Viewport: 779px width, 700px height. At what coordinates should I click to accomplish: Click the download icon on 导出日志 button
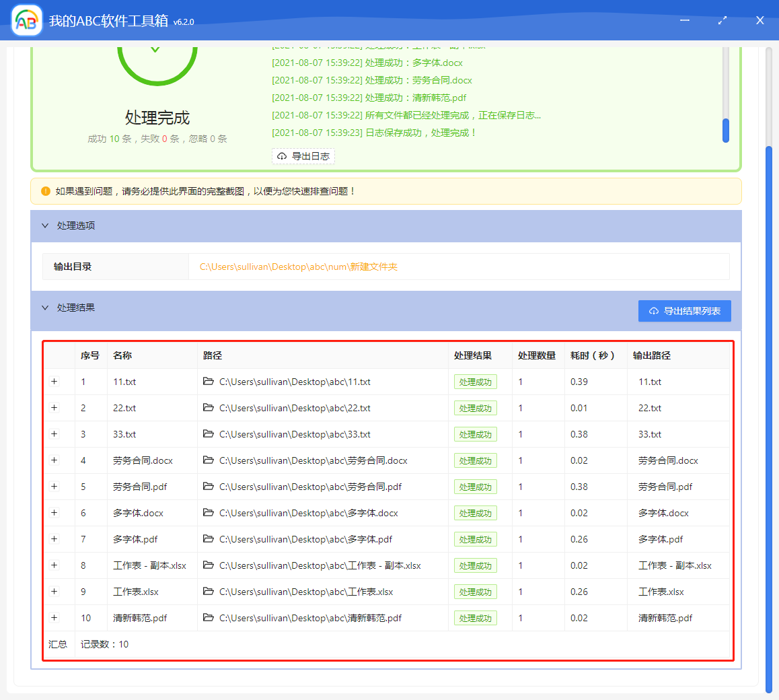point(281,155)
